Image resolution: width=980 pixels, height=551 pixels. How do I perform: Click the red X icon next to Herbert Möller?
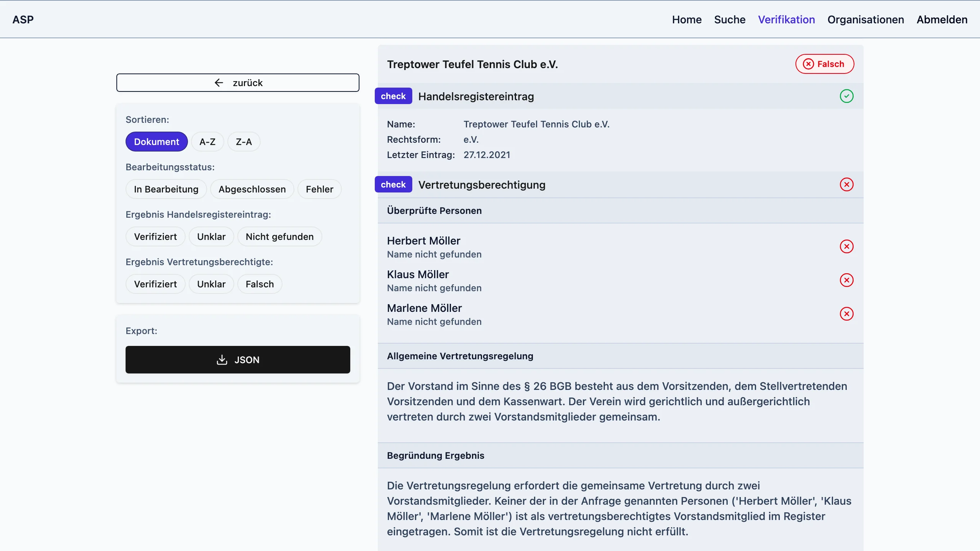(x=846, y=246)
